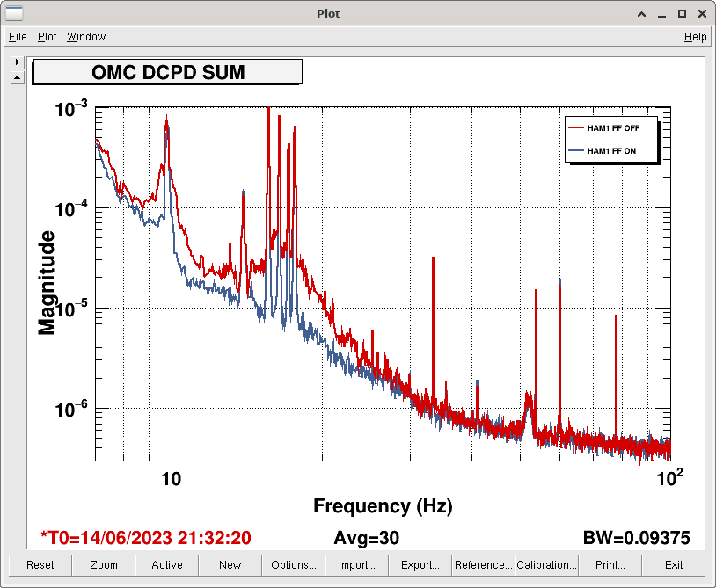Image resolution: width=716 pixels, height=588 pixels.
Task: Open the Options... dialog
Action: pyautogui.click(x=294, y=565)
